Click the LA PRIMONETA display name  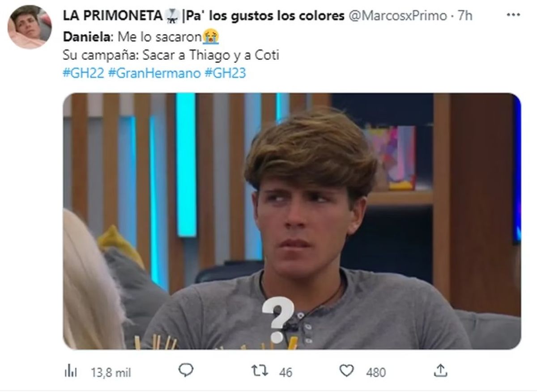tap(112, 16)
